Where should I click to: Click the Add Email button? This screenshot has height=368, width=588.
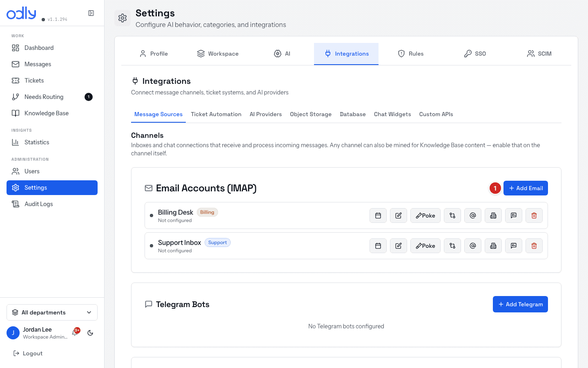coord(526,188)
